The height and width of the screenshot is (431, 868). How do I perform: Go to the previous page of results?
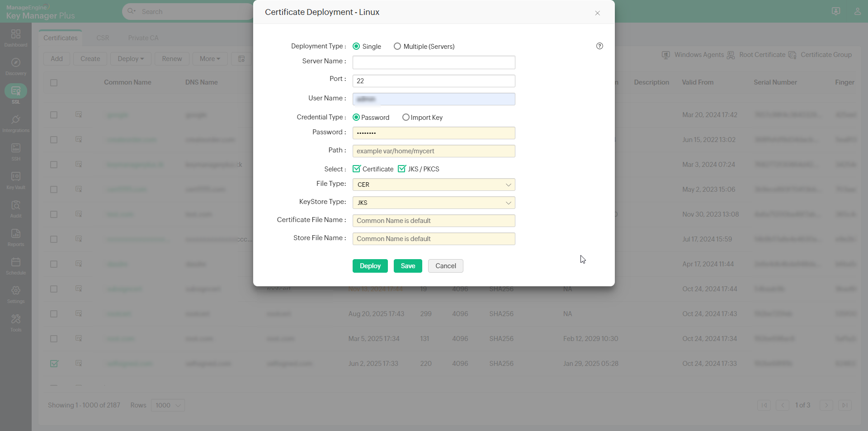[783, 405]
